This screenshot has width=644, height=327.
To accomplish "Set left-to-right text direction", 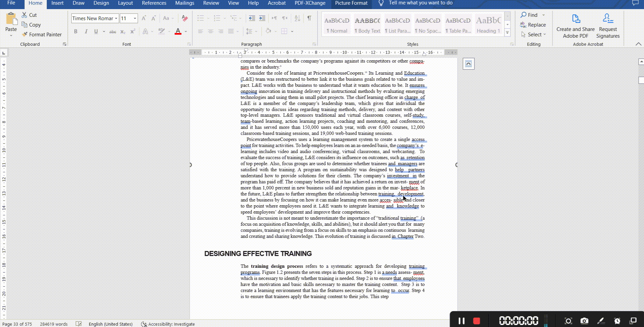I will point(274,18).
